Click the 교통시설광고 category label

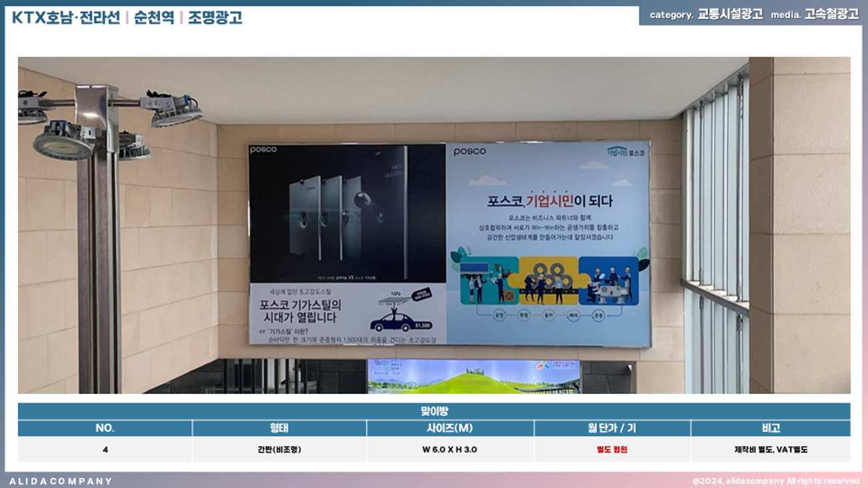tap(730, 14)
